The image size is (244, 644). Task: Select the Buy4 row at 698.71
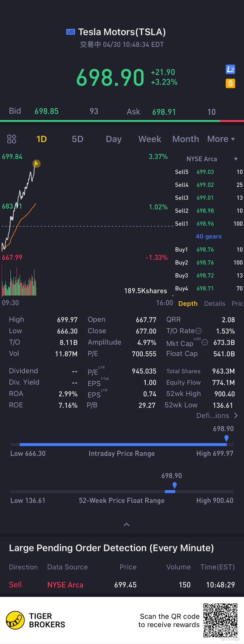point(209,289)
